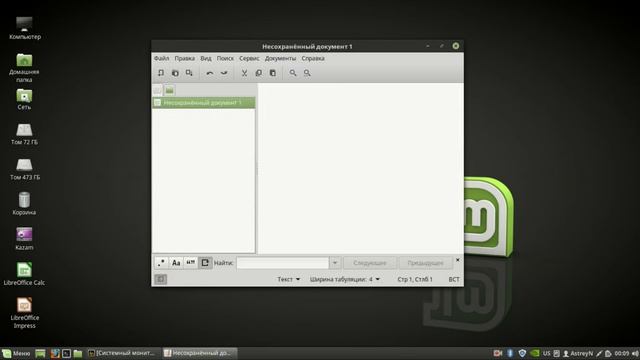Click Несохранённый до... taskbar window button
The image size is (640, 360).
[x=199, y=353]
